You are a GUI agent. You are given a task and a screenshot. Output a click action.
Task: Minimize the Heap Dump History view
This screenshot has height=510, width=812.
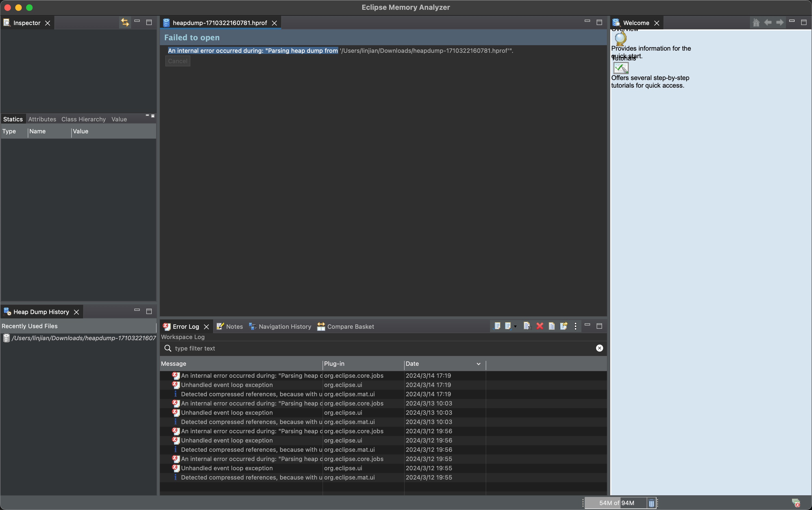coord(137,310)
